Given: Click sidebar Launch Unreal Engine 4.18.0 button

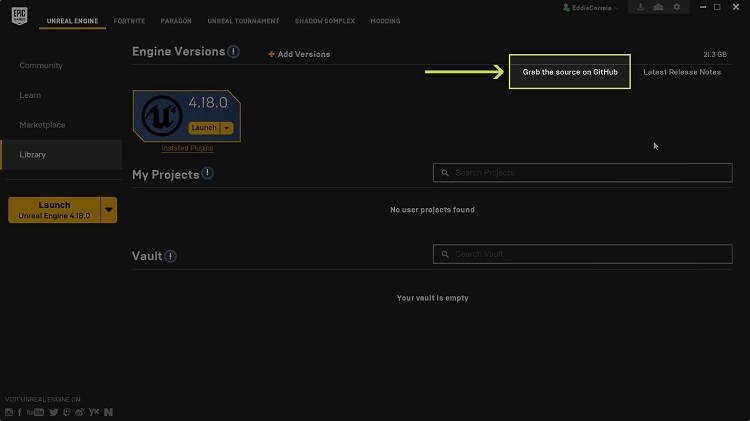Looking at the screenshot, I should pos(55,210).
